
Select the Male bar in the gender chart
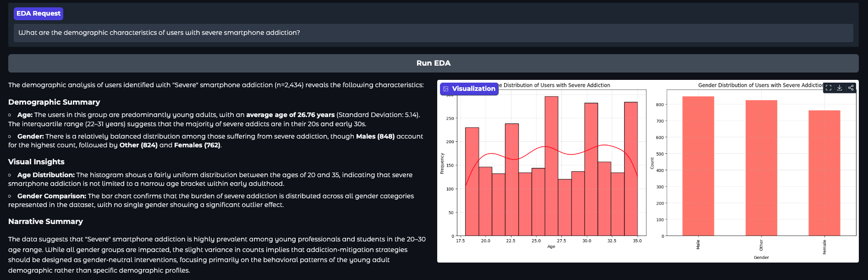[x=698, y=166]
